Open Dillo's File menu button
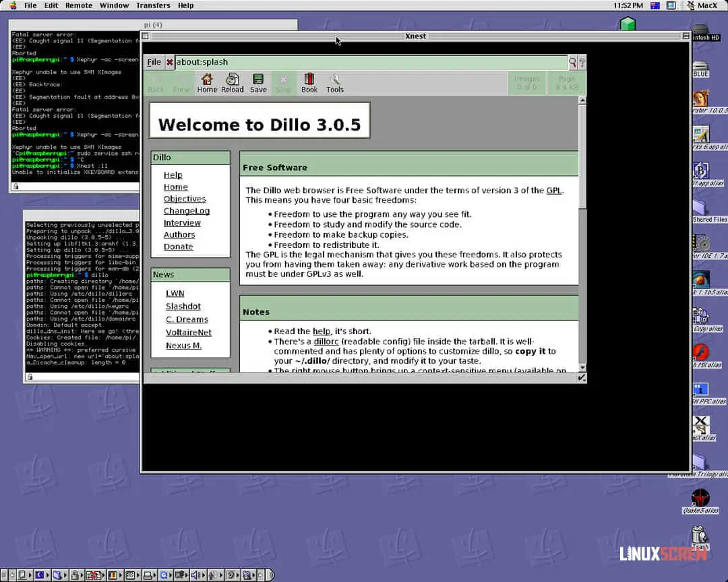Viewport: 728px width, 582px height. point(154,62)
